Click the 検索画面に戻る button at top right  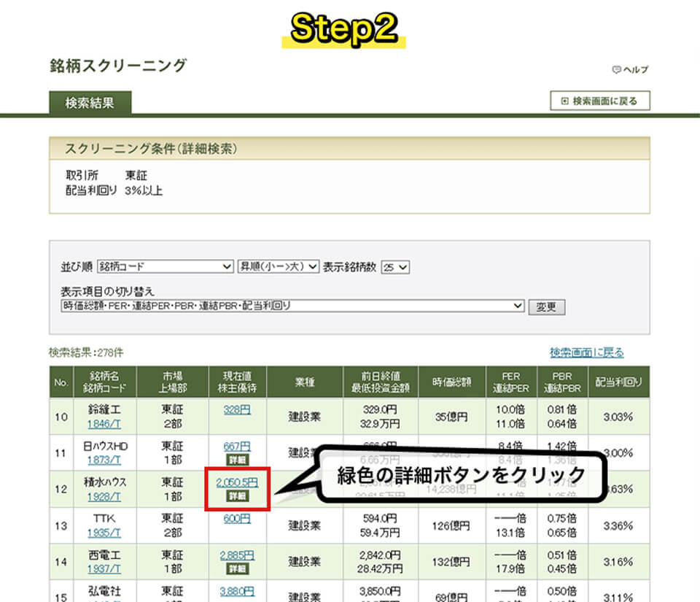pyautogui.click(x=599, y=101)
